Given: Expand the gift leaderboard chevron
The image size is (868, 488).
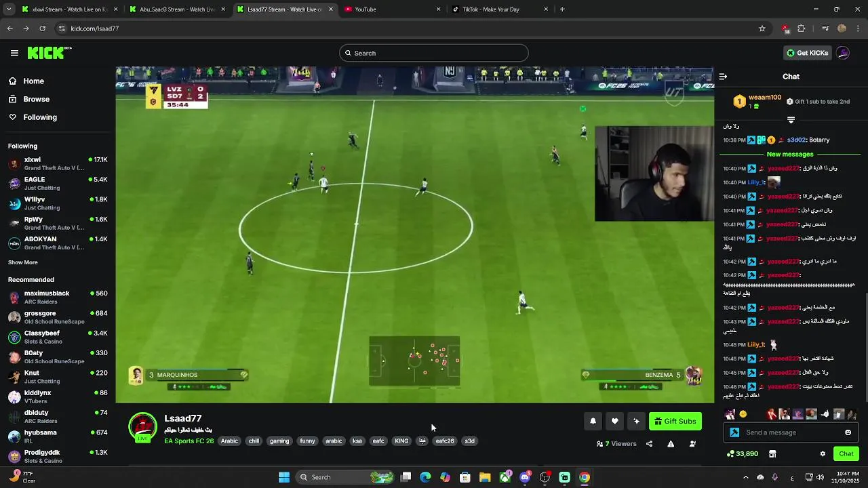Looking at the screenshot, I should coord(791,120).
